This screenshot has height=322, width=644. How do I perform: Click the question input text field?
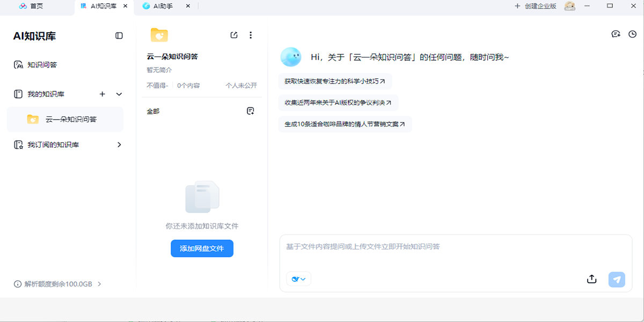pyautogui.click(x=455, y=252)
